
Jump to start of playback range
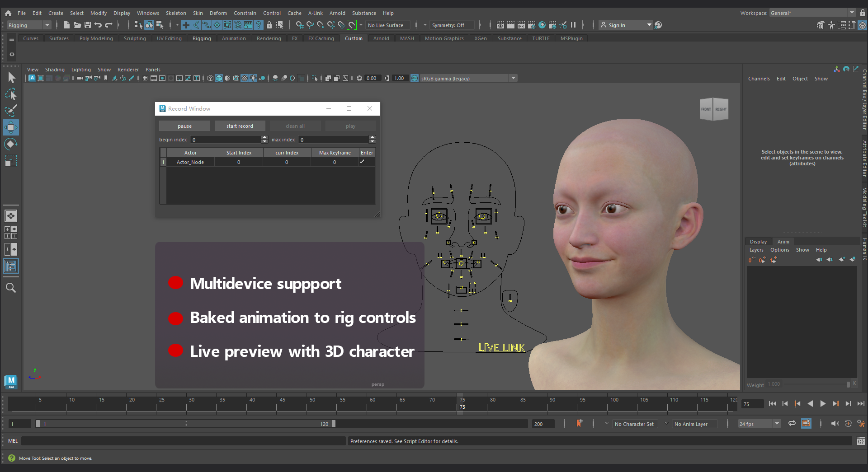point(772,404)
